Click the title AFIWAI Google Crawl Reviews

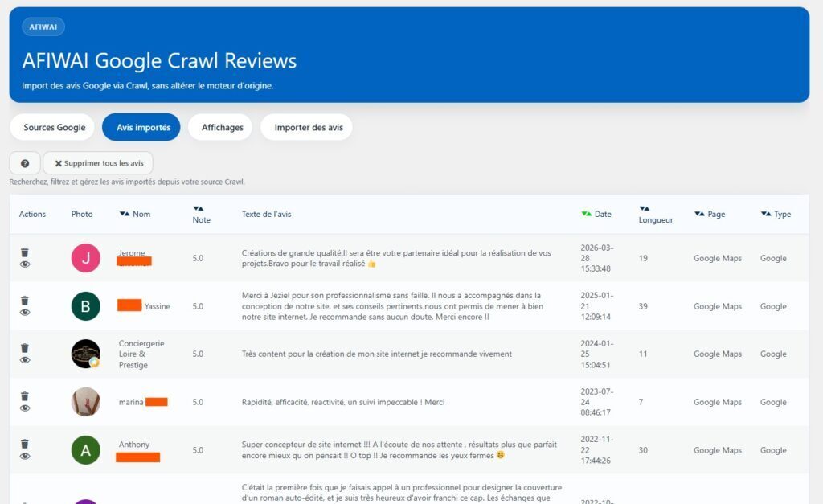tap(159, 61)
